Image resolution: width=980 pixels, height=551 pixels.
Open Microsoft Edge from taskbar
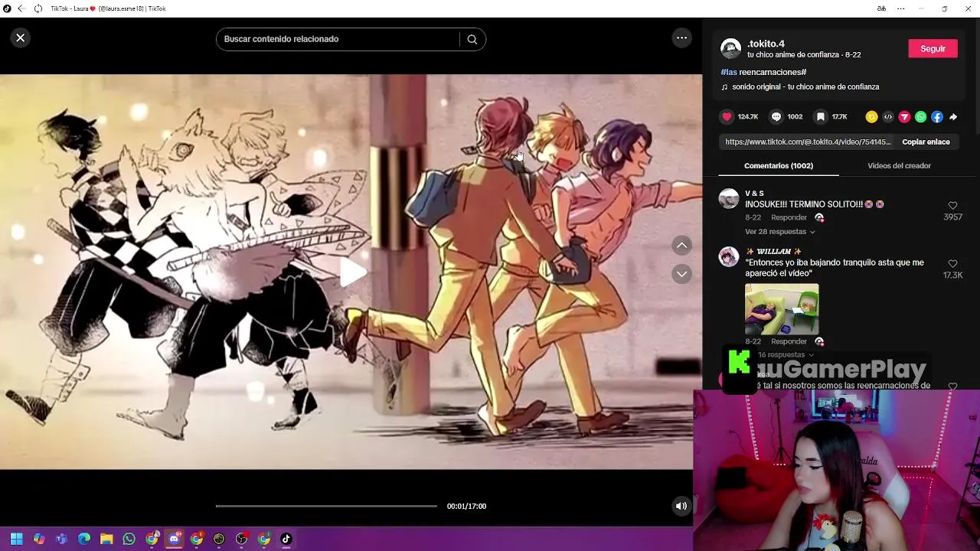pos(84,539)
